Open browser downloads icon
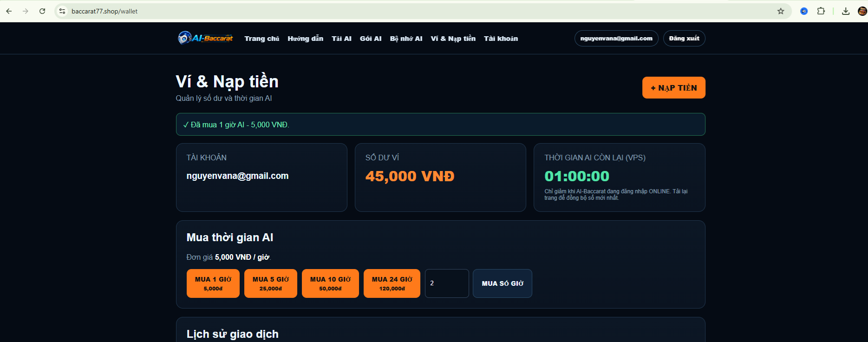Viewport: 868px width, 342px height. tap(846, 11)
